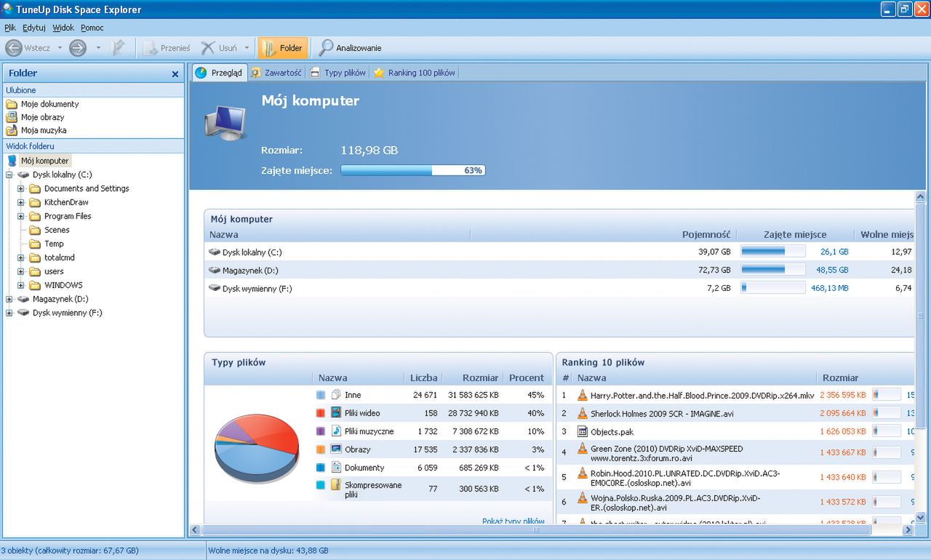Open the Edytuj menu
This screenshot has width=931, height=560.
(34, 28)
